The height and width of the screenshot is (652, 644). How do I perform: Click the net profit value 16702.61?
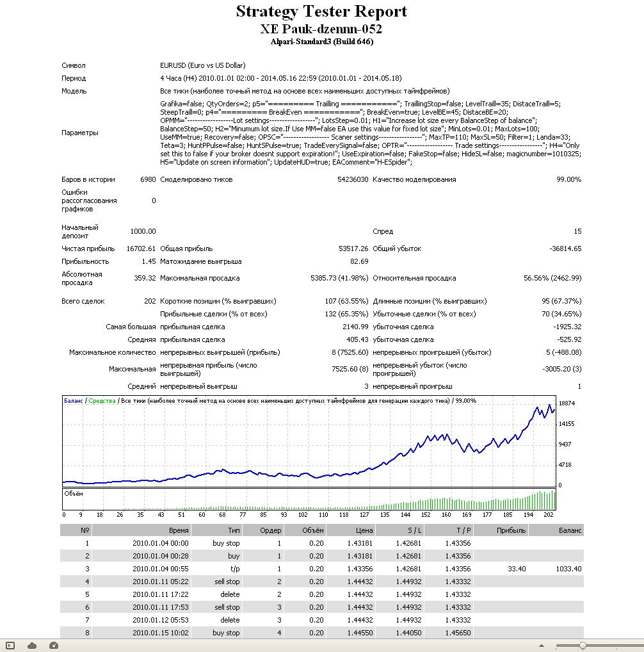pyautogui.click(x=141, y=249)
